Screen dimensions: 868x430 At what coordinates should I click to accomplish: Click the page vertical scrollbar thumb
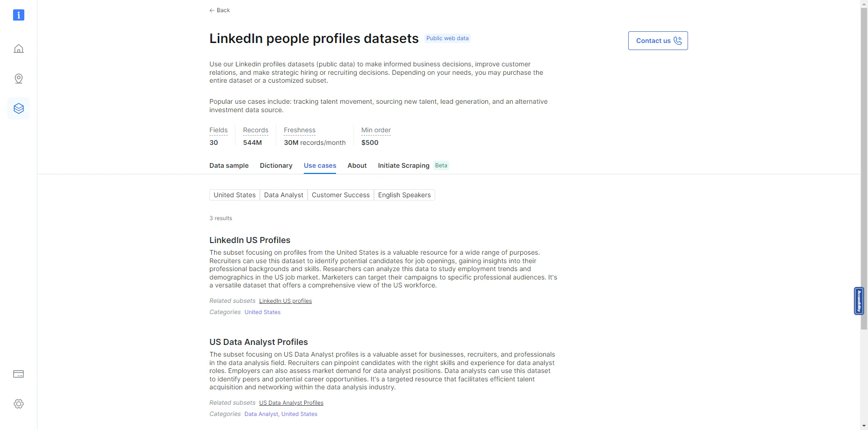pyautogui.click(x=864, y=168)
